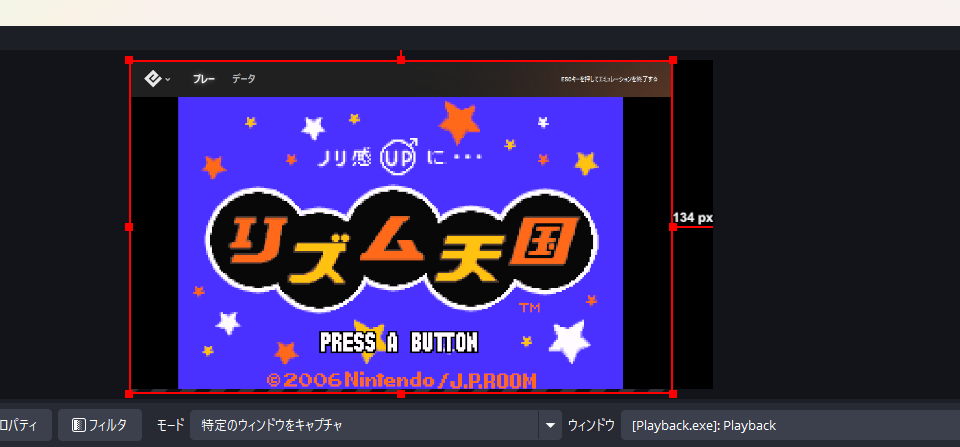The width and height of the screenshot is (960, 447).
Task: Select the リズム天国 game preview
Action: pyautogui.click(x=400, y=243)
